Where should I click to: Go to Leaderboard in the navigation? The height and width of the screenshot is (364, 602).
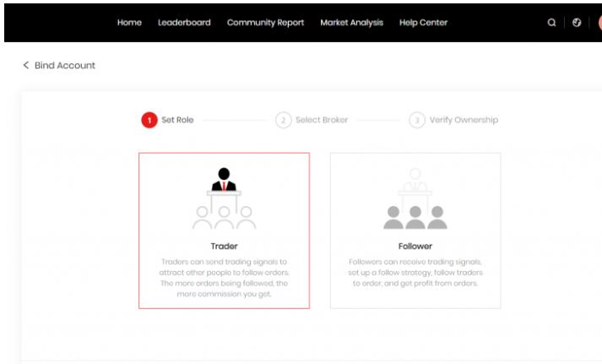coord(184,23)
